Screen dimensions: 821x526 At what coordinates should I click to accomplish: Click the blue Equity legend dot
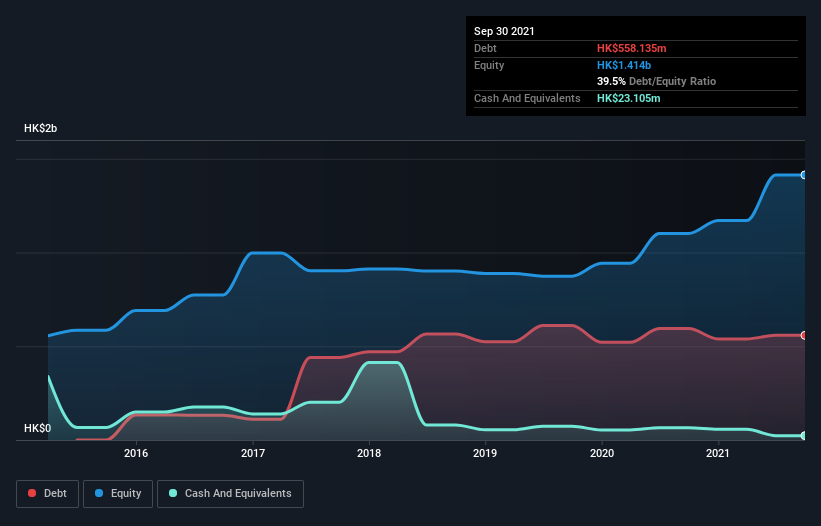pyautogui.click(x=99, y=493)
